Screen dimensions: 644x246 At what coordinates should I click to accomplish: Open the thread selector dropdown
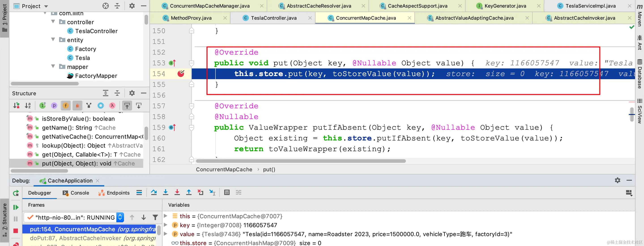120,217
